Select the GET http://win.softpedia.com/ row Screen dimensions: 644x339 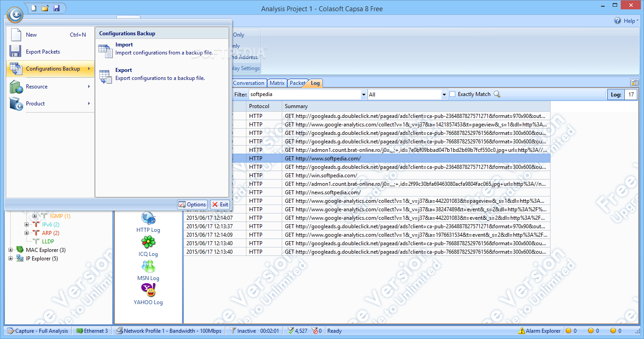point(367,176)
